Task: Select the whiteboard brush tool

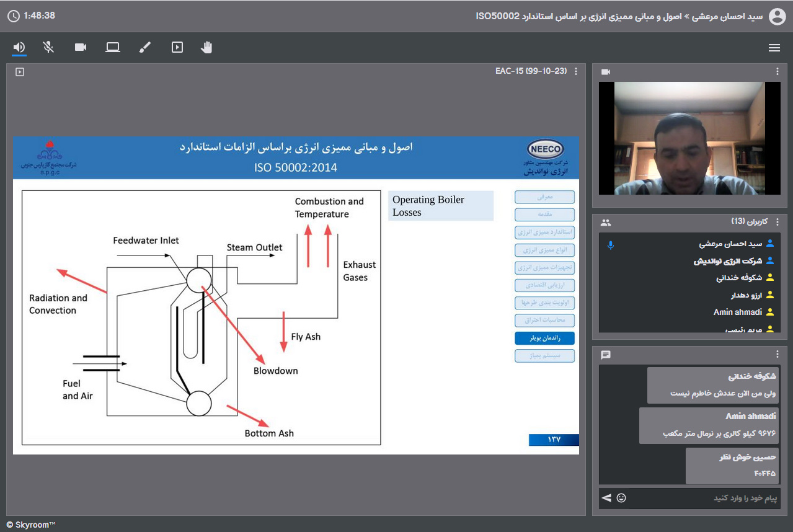Action: click(x=145, y=47)
